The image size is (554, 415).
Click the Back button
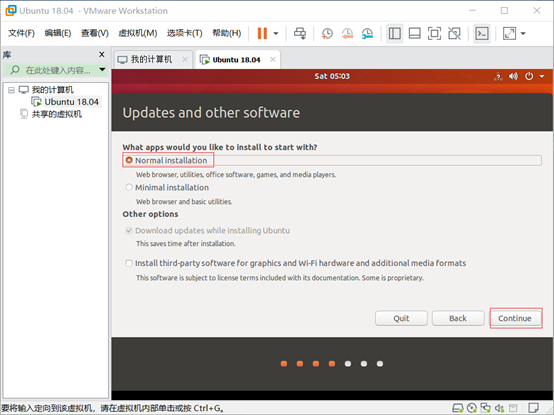point(458,318)
